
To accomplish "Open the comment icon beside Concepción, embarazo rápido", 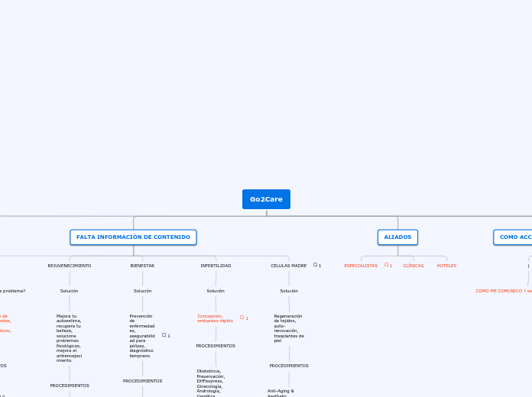I will click(x=242, y=318).
